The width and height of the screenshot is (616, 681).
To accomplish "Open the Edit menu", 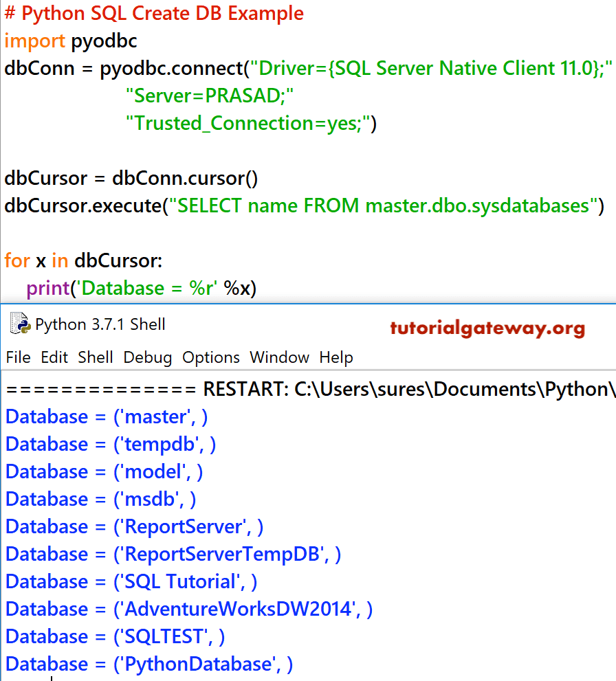I will tap(53, 357).
